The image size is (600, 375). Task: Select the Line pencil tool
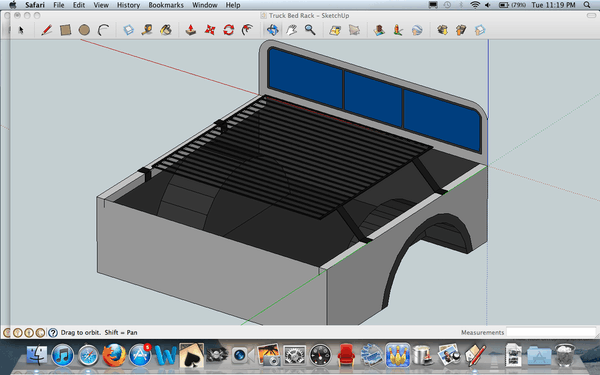point(46,30)
